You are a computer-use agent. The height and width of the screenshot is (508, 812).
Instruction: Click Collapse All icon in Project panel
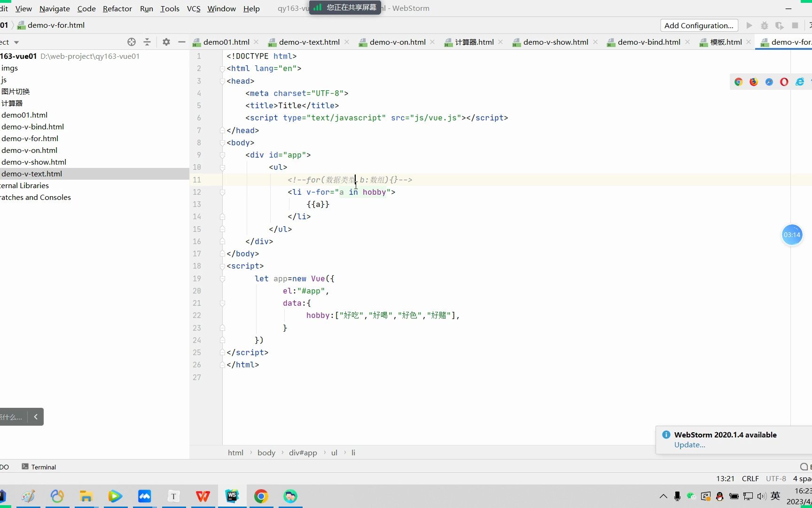click(x=147, y=42)
